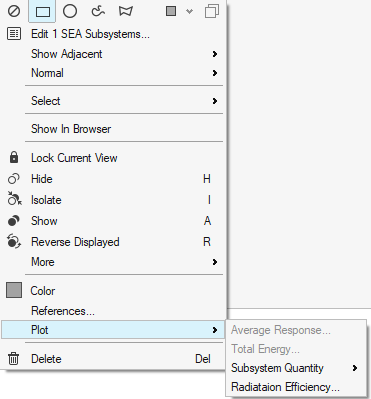The height and width of the screenshot is (399, 371).
Task: Click the Show icon
Action: 14,221
